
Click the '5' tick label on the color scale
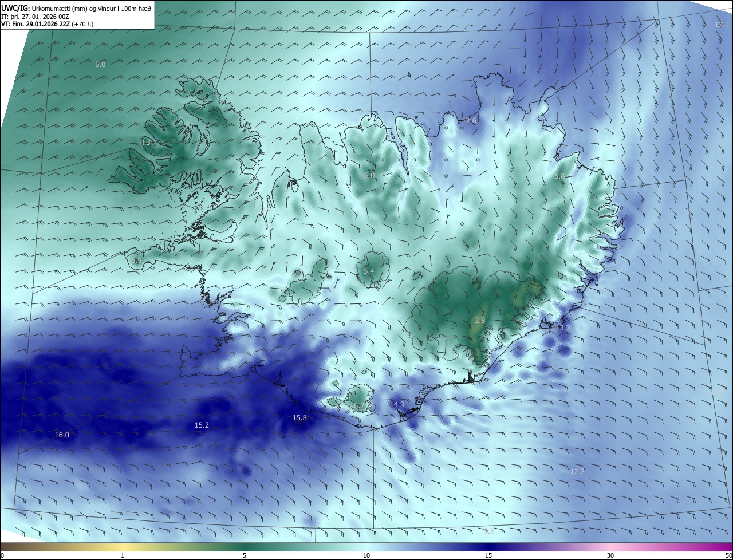(245, 555)
